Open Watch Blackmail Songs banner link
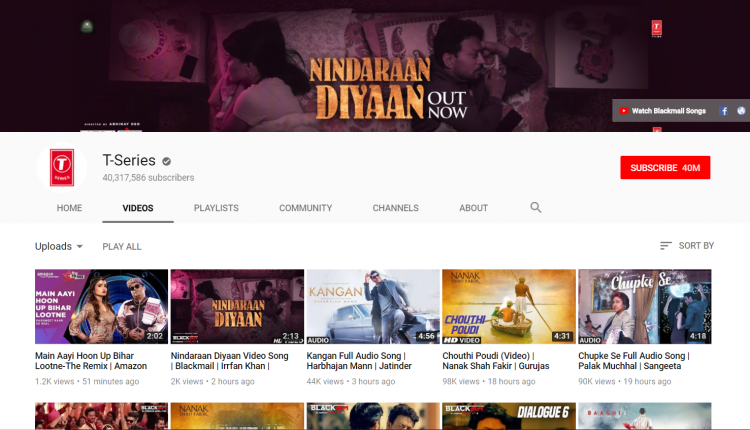The width and height of the screenshot is (750, 430). pyautogui.click(x=668, y=111)
